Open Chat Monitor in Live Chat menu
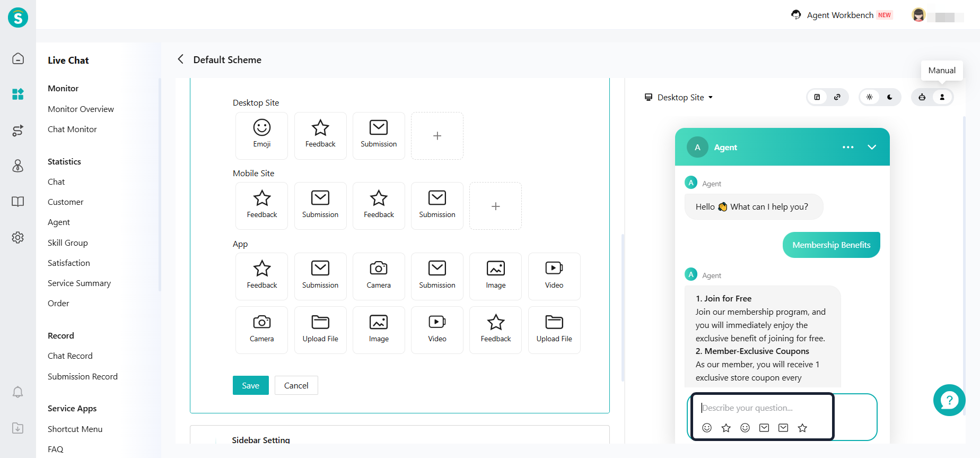The width and height of the screenshot is (980, 458). 72,129
